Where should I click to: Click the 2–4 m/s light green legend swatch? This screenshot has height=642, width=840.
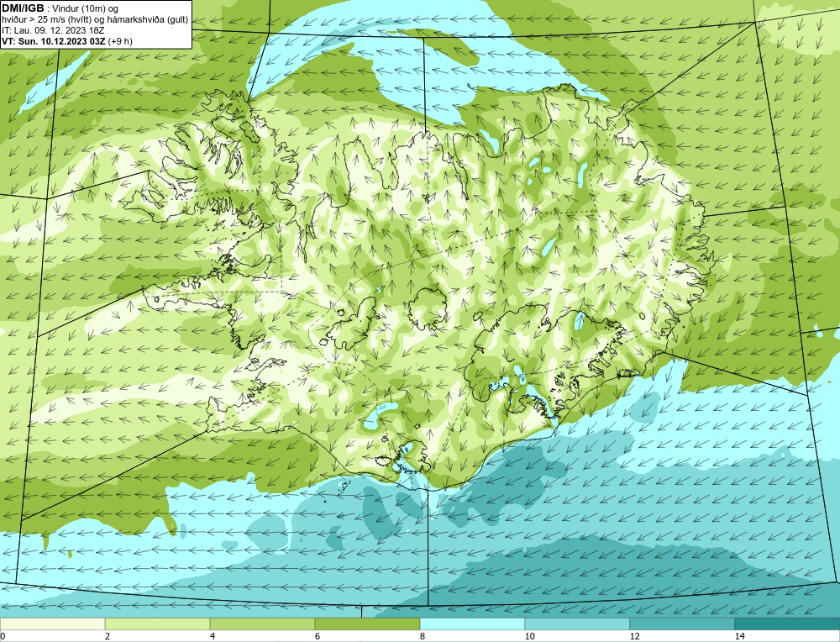tap(158, 624)
